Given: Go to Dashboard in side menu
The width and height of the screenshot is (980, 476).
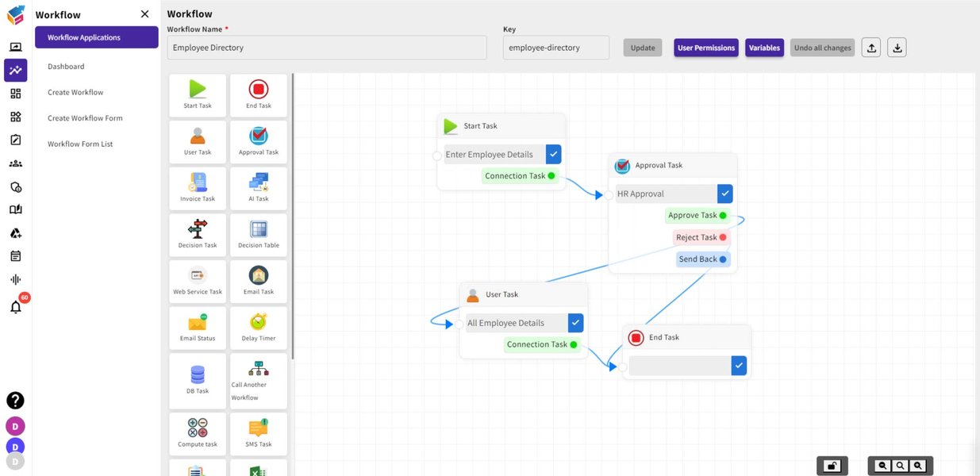Looking at the screenshot, I should [x=66, y=67].
